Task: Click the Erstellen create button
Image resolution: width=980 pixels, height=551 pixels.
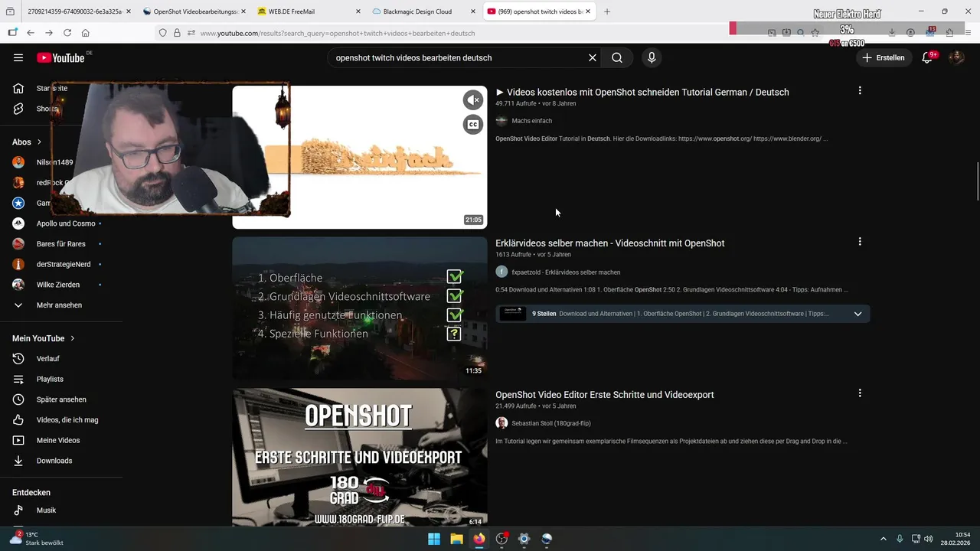Action: (883, 57)
